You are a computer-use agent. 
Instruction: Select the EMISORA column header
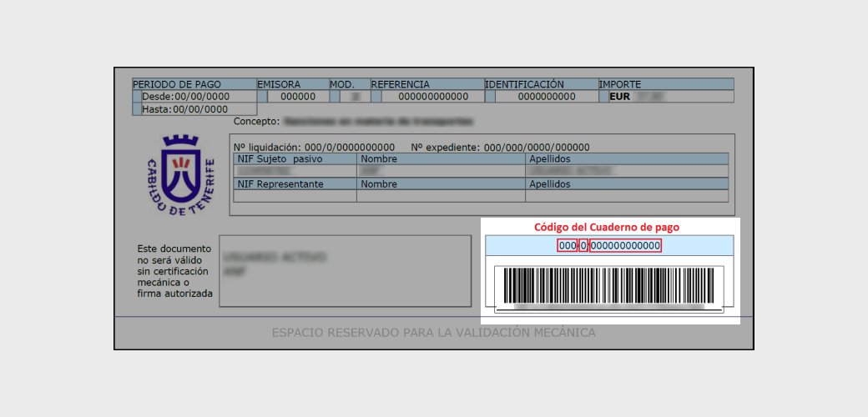(x=293, y=84)
